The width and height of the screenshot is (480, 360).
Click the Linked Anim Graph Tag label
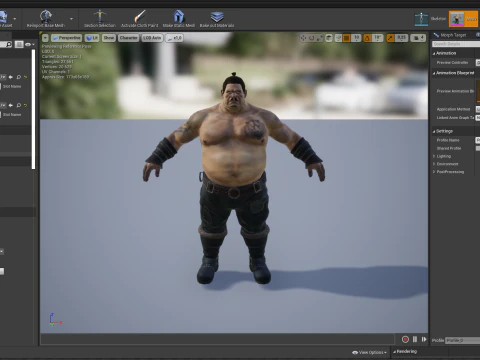(x=455, y=118)
